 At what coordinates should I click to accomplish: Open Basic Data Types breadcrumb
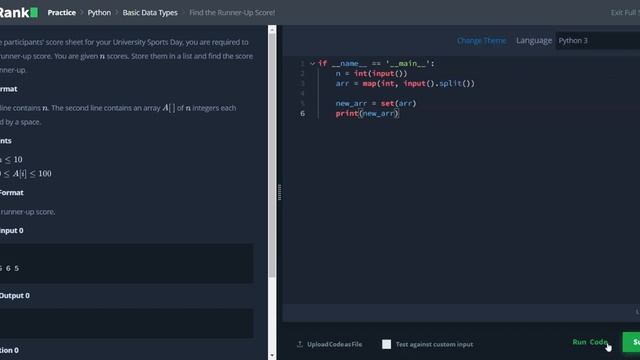(150, 13)
